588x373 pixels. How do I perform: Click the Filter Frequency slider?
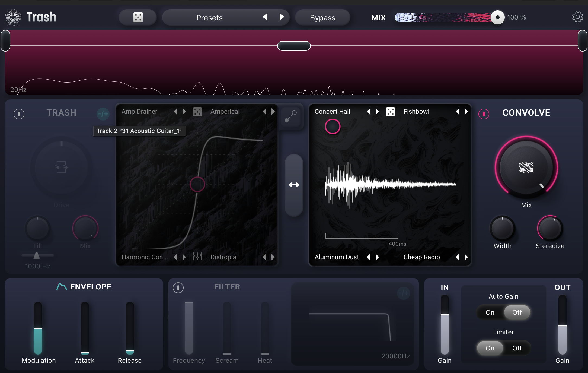coord(189,328)
